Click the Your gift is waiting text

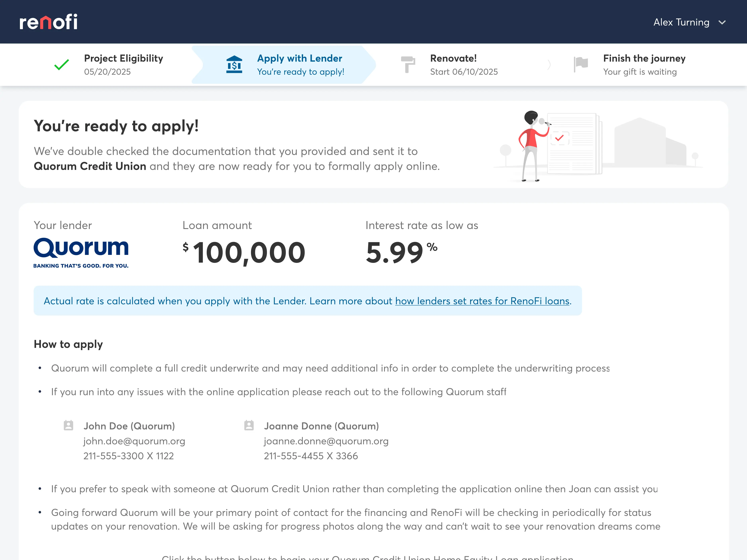point(640,72)
